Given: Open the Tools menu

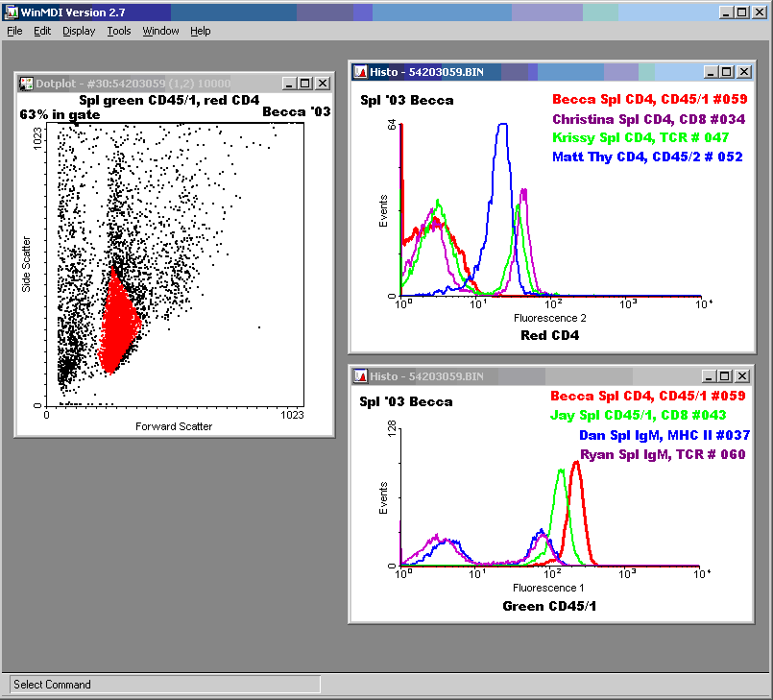Looking at the screenshot, I should (119, 31).
